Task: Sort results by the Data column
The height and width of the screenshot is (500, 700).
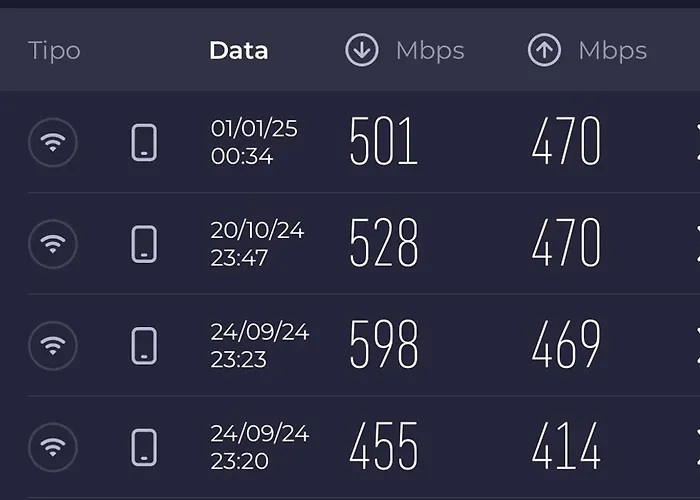Action: click(238, 51)
